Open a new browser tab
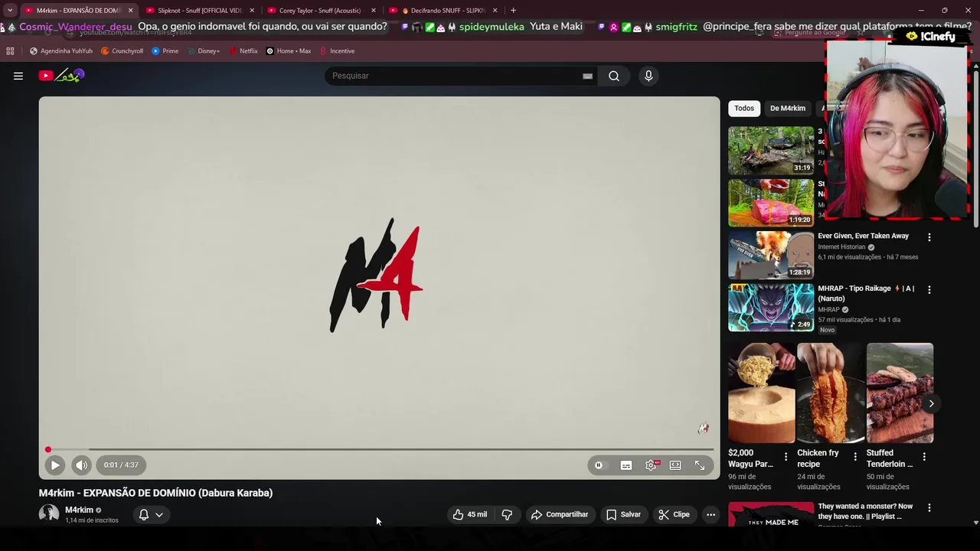Image resolution: width=980 pixels, height=551 pixels. (x=513, y=11)
